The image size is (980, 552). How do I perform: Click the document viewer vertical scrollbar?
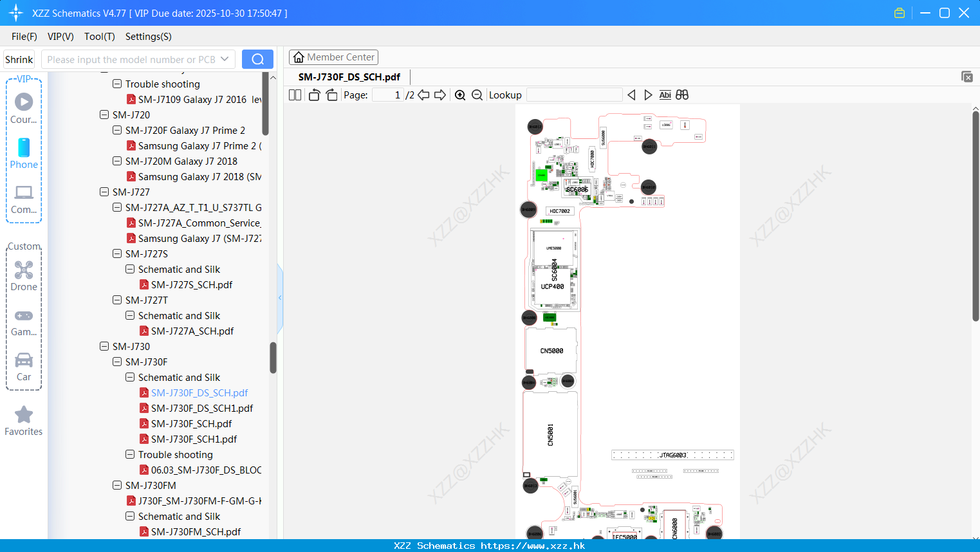(x=975, y=216)
